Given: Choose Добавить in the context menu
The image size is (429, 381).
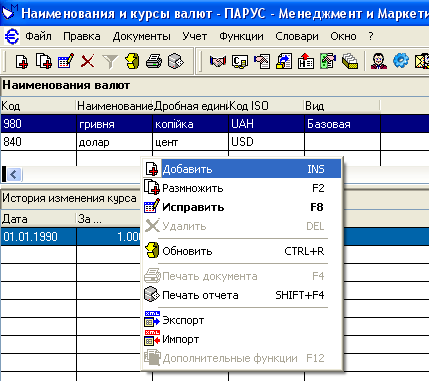Looking at the screenshot, I should click(x=242, y=169).
